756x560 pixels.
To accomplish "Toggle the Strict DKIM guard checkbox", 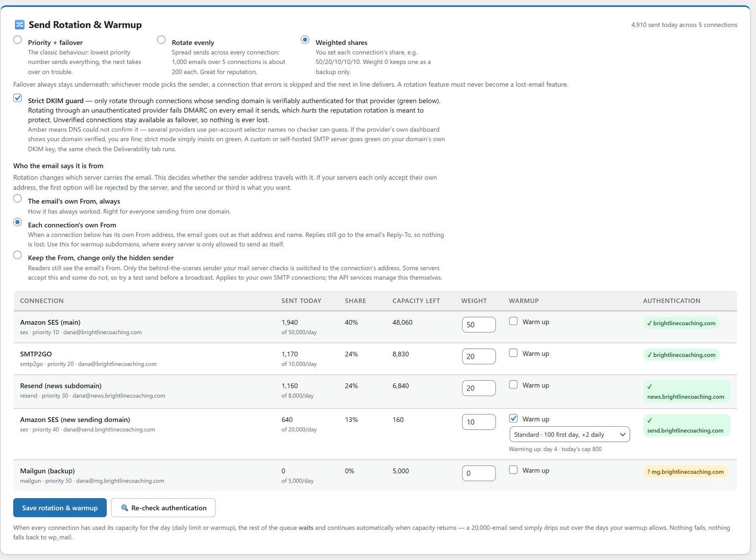I will (17, 98).
